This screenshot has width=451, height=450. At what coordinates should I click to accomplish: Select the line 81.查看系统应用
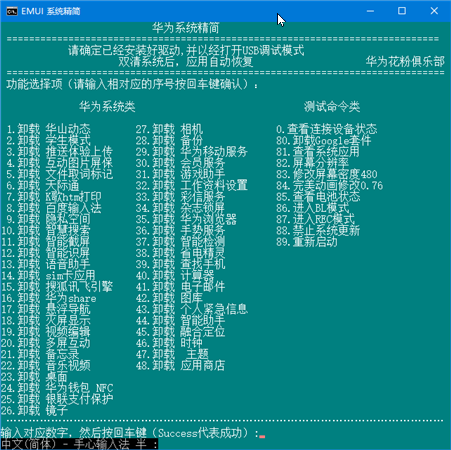click(318, 152)
